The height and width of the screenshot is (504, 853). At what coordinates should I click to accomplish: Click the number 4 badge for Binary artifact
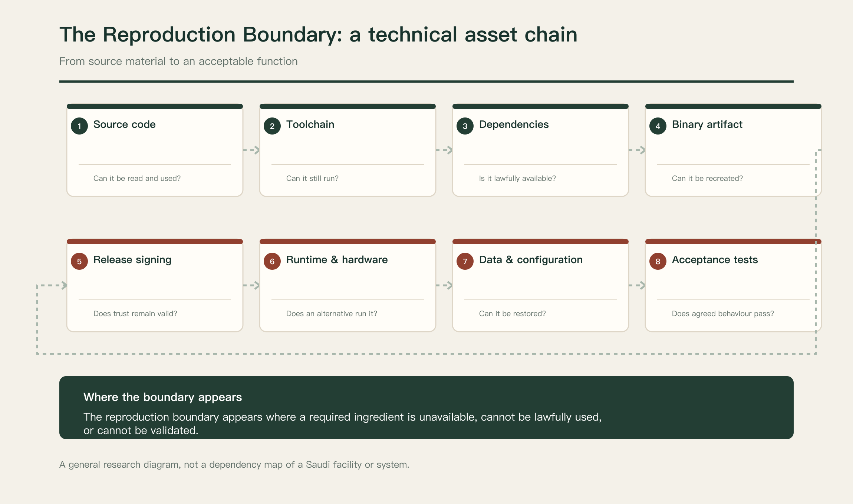(x=658, y=126)
